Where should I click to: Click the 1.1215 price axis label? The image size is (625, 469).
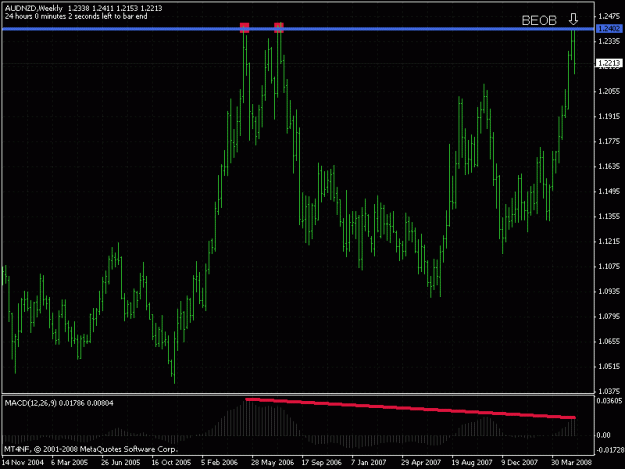(x=609, y=241)
